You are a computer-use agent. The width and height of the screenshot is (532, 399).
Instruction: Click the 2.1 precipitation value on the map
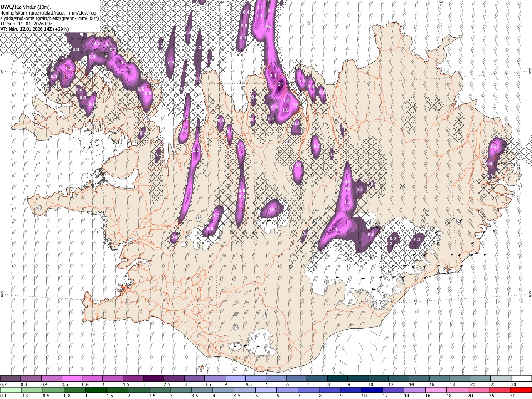(x=273, y=76)
